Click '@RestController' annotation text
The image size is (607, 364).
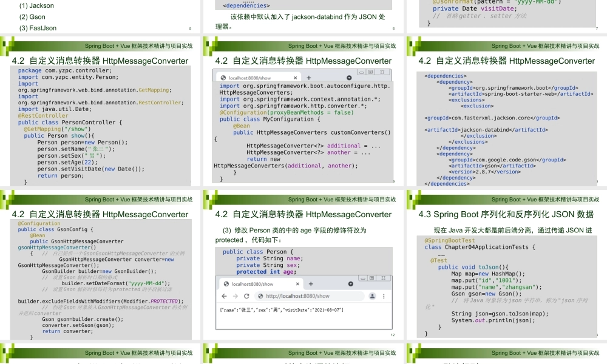[43, 116]
